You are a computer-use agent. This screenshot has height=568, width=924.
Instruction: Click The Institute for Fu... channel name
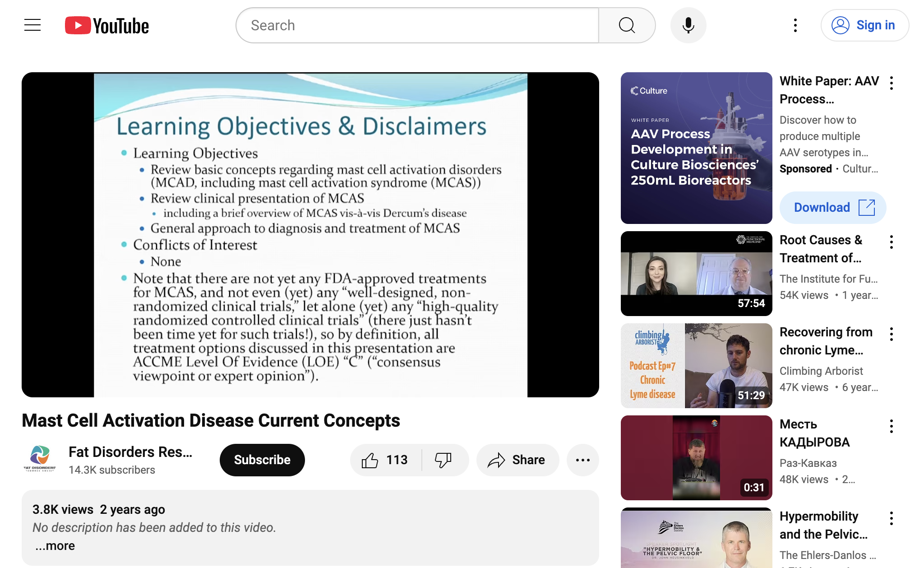pos(829,279)
